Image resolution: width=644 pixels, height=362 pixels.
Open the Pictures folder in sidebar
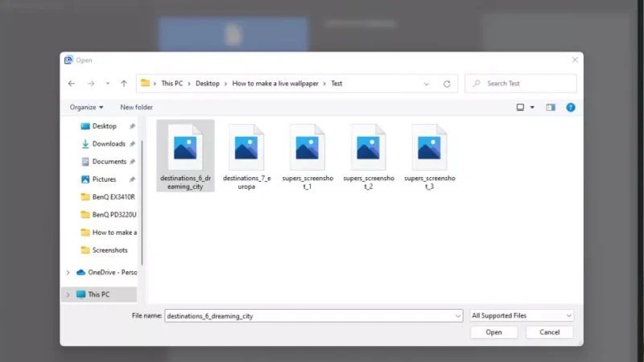coord(104,179)
